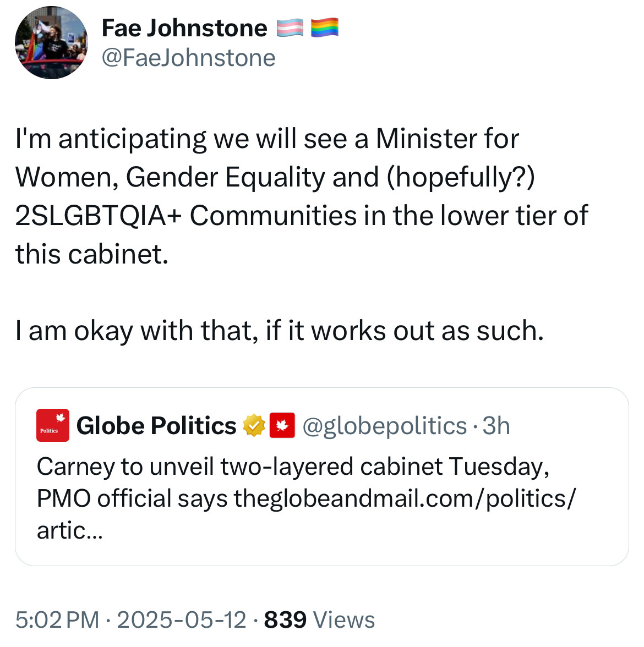644x647 pixels.
Task: Click the 5:02 PM tweet timestamp
Action: (x=57, y=619)
